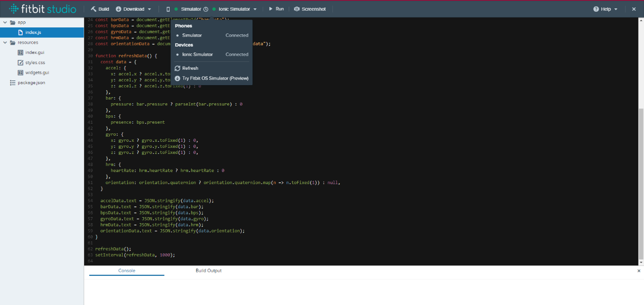
Task: Click the resources folder icon
Action: click(x=13, y=42)
